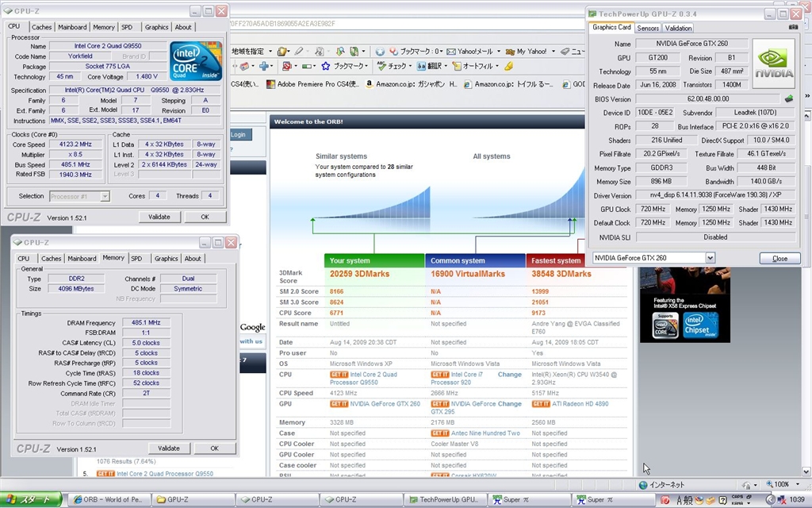The height and width of the screenshot is (508, 812).
Task: Open the About tab in the CPU-Z processor window
Action: point(183,27)
